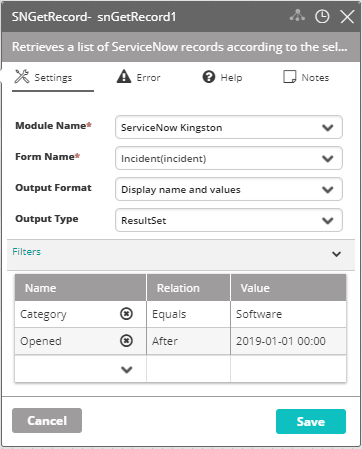
Task: Click the workflow hierarchy icon in title bar
Action: pyautogui.click(x=297, y=16)
